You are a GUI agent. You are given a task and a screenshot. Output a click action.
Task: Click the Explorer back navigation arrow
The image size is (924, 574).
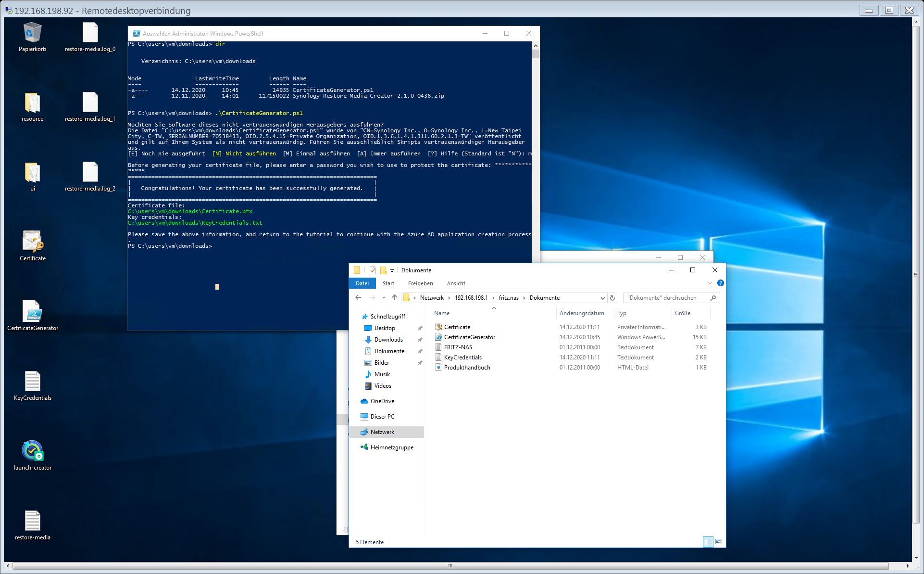tap(358, 298)
